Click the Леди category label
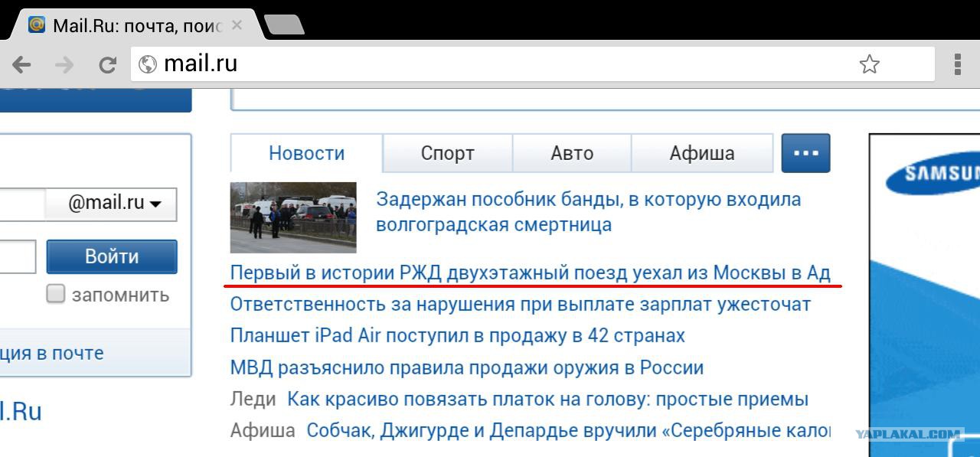The image size is (980, 457). pyautogui.click(x=253, y=399)
